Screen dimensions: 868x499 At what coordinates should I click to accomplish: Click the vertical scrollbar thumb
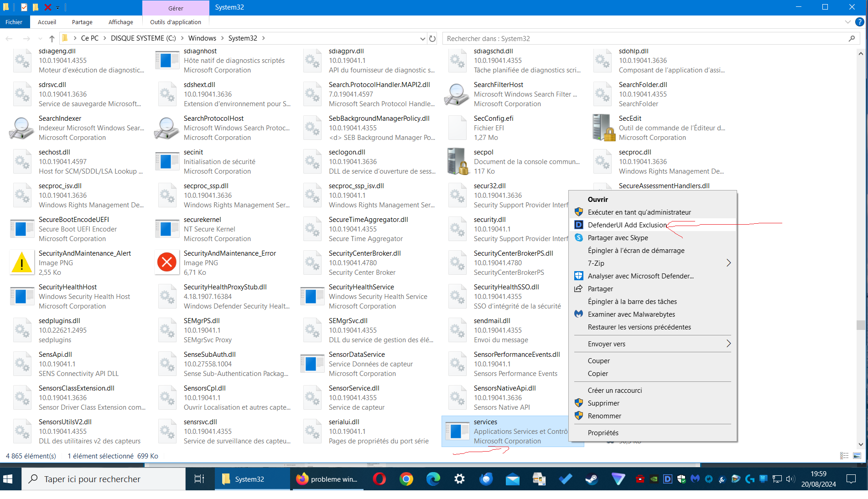pos(861,325)
